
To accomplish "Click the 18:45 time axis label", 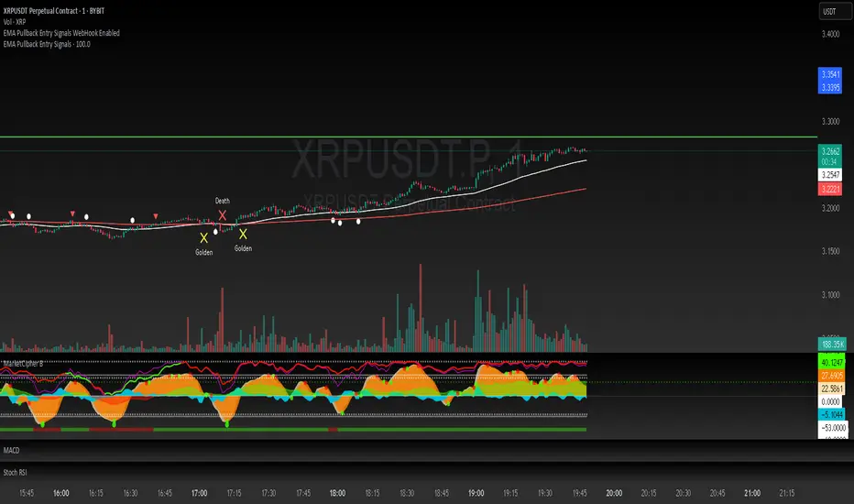I will pyautogui.click(x=441, y=493).
